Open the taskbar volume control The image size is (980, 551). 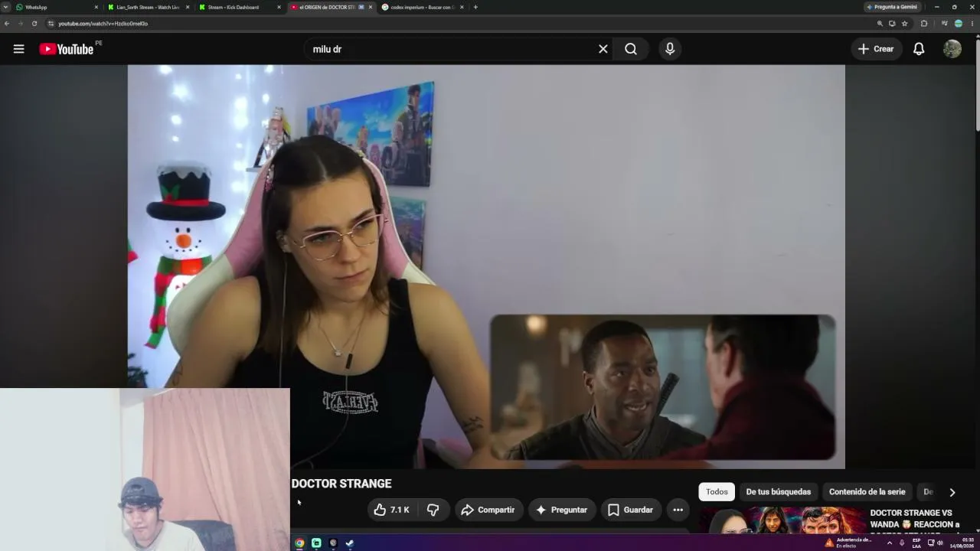tap(939, 543)
